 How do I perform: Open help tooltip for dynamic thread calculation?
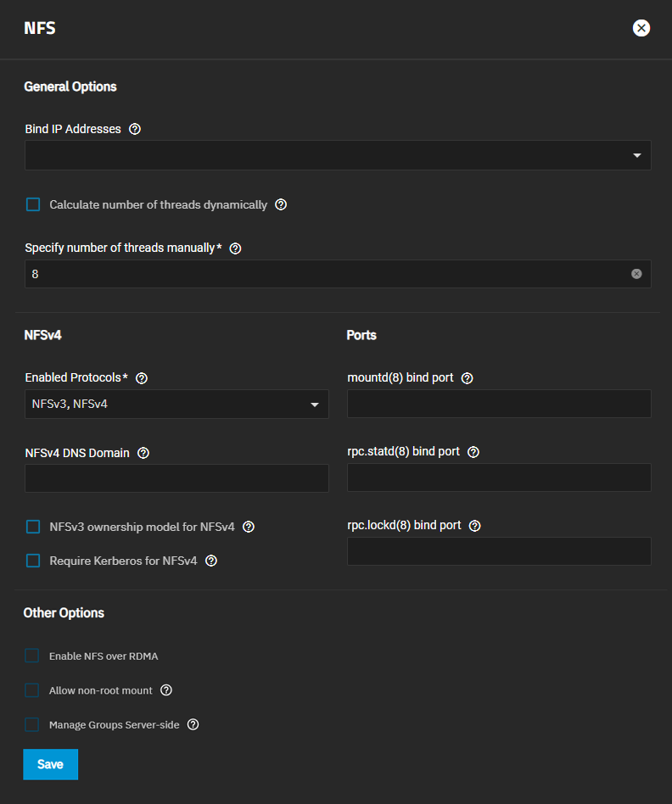[x=281, y=204]
